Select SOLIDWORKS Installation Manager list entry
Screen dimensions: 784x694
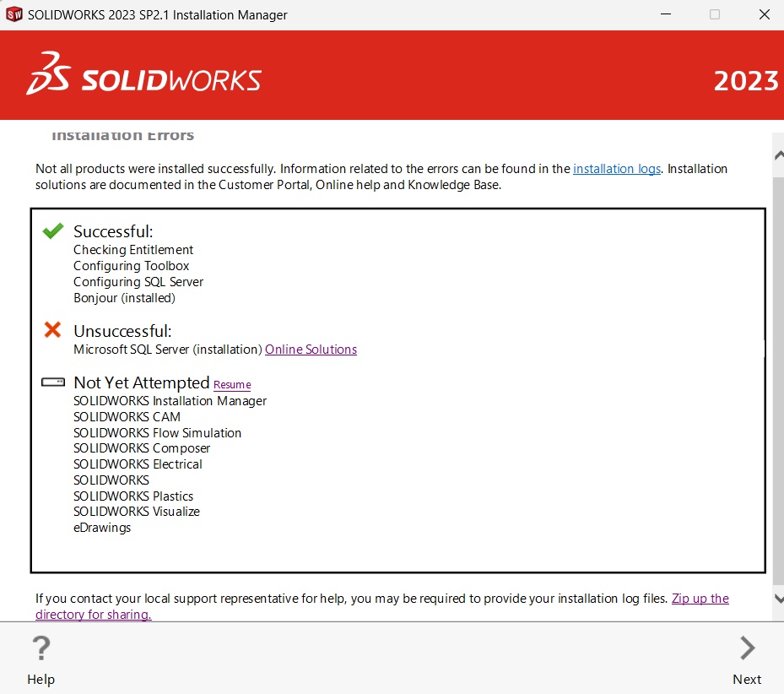pos(170,401)
